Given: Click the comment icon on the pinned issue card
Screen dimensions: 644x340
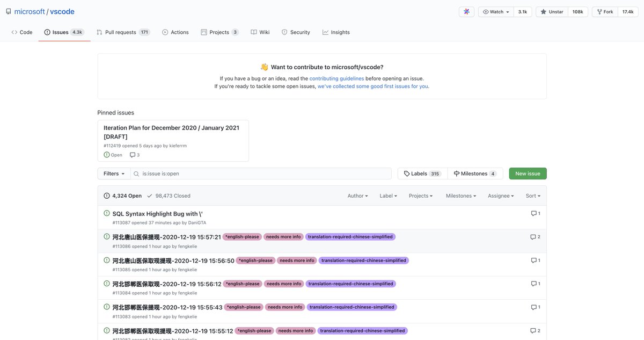Looking at the screenshot, I should tap(133, 155).
